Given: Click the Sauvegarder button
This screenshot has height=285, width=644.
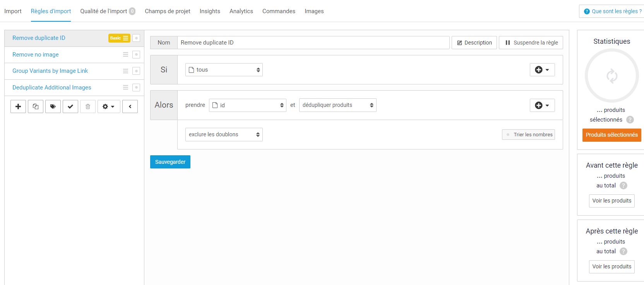Looking at the screenshot, I should [170, 162].
